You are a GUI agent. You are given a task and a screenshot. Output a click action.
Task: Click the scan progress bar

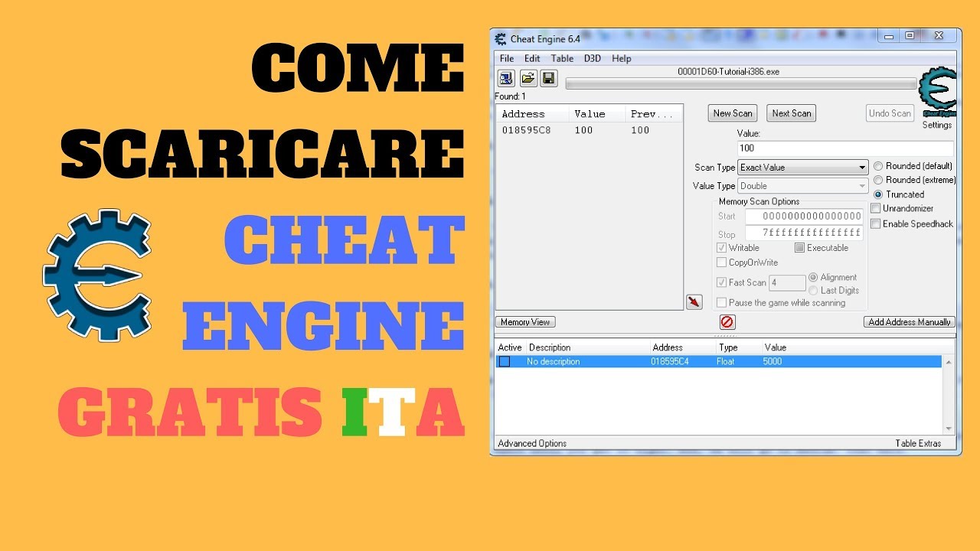tap(740, 83)
